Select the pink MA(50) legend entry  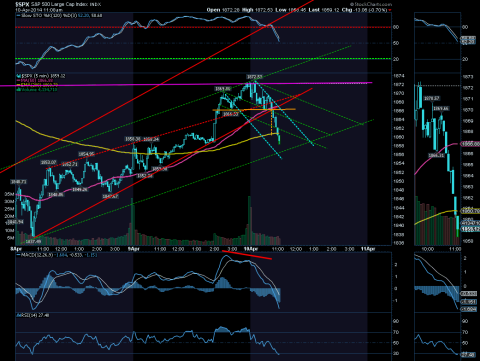coord(35,80)
